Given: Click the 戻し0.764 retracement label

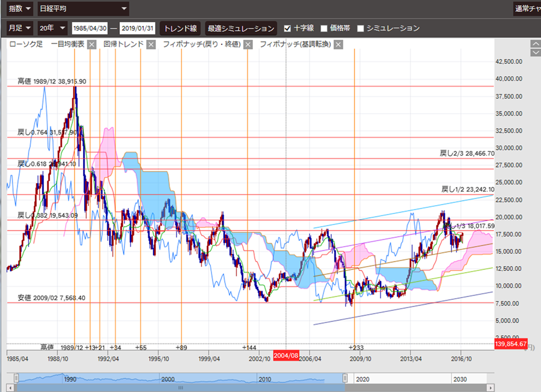Looking at the screenshot, I should pyautogui.click(x=47, y=132).
